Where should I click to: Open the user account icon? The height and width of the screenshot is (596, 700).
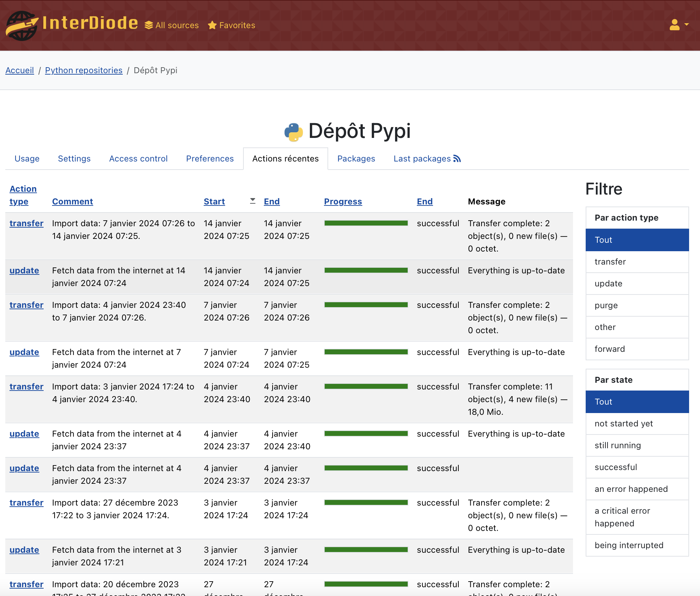coord(674,25)
